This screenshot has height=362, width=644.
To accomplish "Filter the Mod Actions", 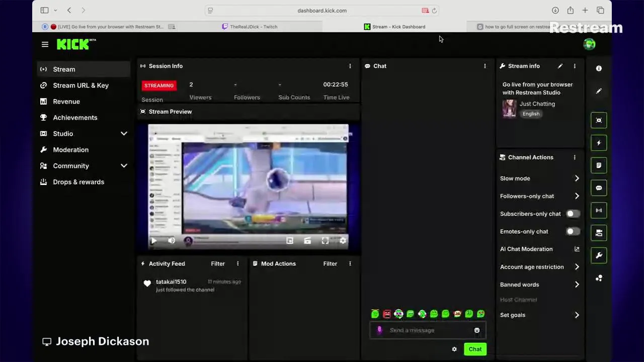I will click(x=330, y=263).
